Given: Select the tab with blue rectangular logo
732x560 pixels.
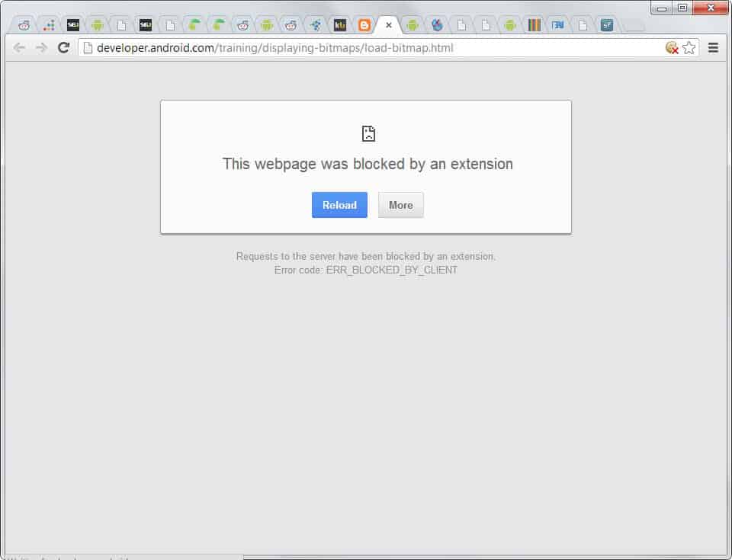Looking at the screenshot, I should (558, 25).
